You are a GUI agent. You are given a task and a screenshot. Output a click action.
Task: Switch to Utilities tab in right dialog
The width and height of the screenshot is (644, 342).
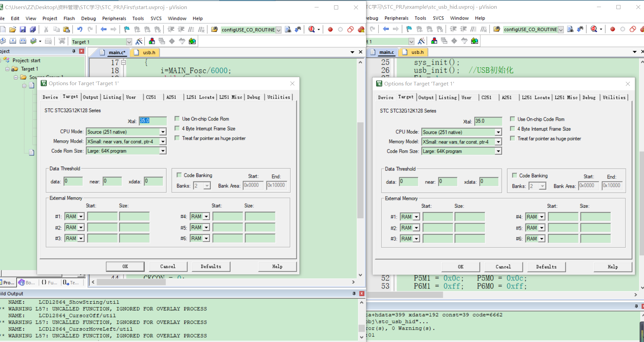614,97
